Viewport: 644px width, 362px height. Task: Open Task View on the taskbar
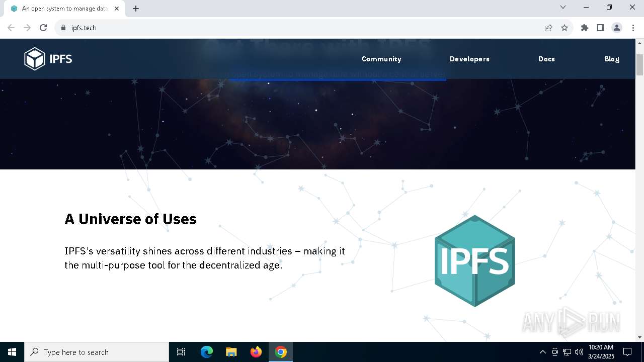[181, 352]
